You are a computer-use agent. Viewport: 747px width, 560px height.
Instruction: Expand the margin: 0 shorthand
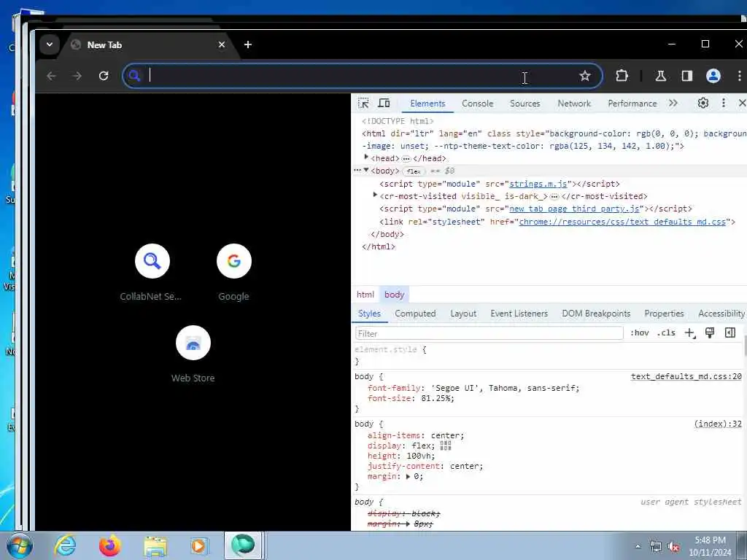[x=408, y=476]
